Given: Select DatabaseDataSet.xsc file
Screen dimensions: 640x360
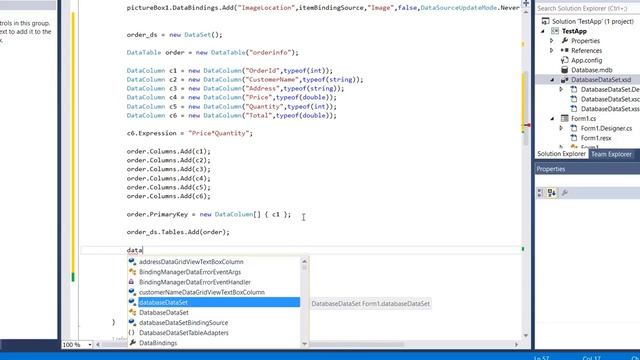Looking at the screenshot, I should tap(610, 99).
